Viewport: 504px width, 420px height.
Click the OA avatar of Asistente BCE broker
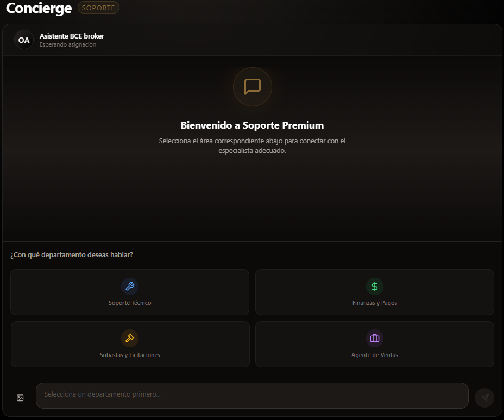pos(23,40)
